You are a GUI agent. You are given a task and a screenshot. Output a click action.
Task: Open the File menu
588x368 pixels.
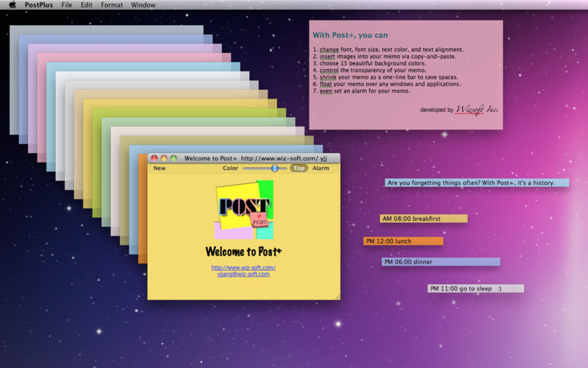click(67, 5)
